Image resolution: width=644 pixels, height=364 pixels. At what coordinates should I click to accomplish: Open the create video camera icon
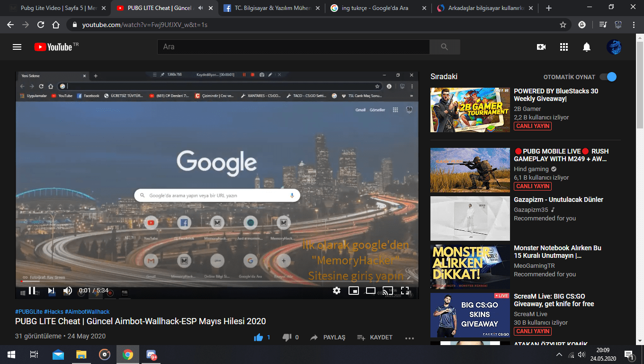point(541,47)
